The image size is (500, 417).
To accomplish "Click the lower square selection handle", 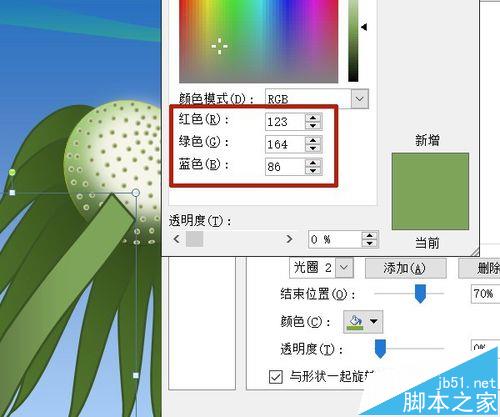I will (136, 375).
